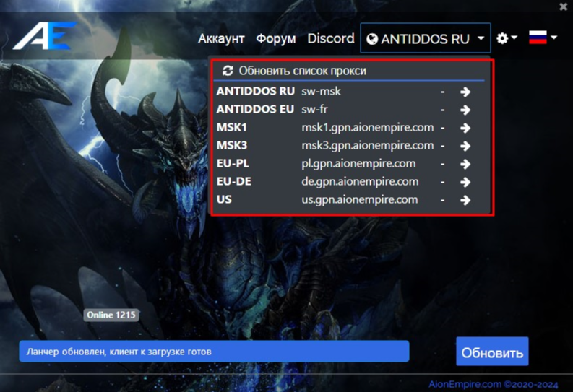
Task: Select EU-PL proxy using its arrow icon
Action: pos(465,164)
